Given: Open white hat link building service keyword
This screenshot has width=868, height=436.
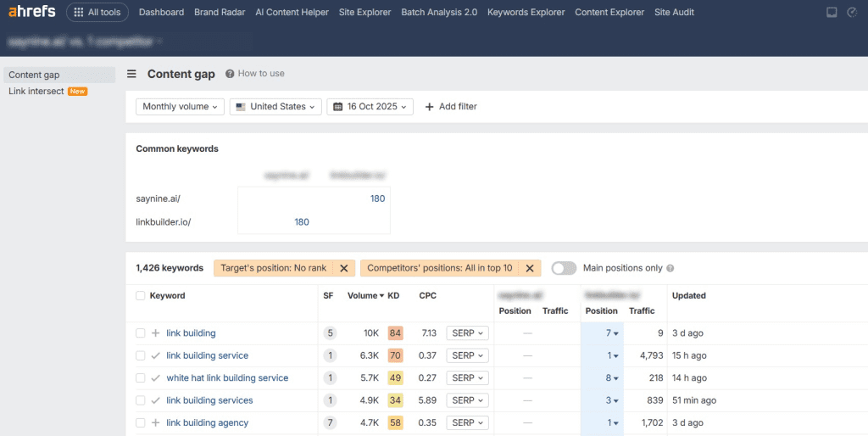Looking at the screenshot, I should coord(227,377).
